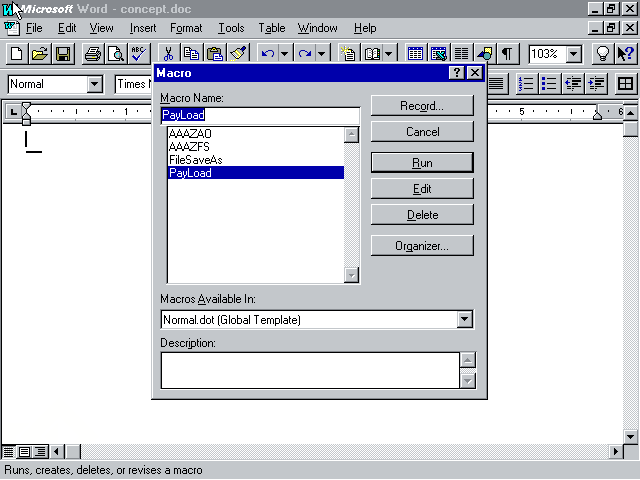Click the Drawing shapes icon
Image resolution: width=640 pixels, height=480 pixels.
coord(484,53)
